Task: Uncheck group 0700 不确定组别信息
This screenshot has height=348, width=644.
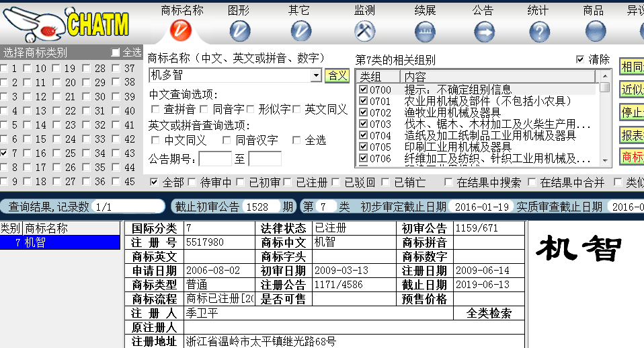Action: tap(363, 90)
